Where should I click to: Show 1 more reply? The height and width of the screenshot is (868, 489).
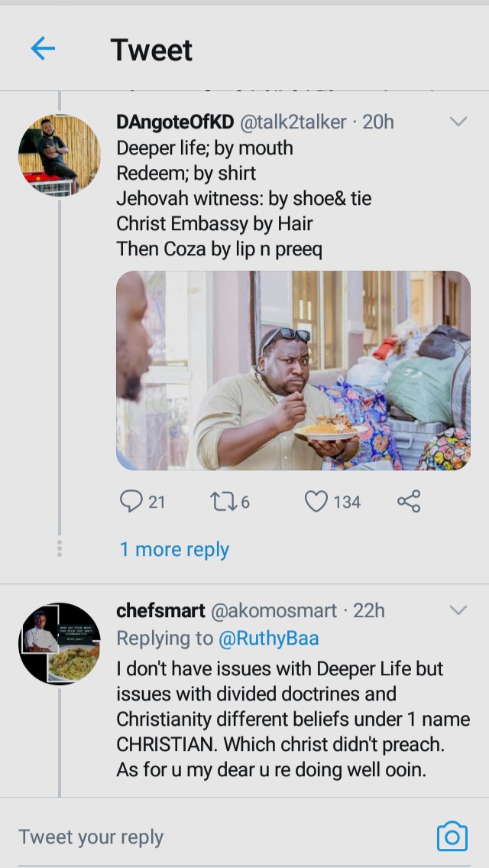pos(174,549)
